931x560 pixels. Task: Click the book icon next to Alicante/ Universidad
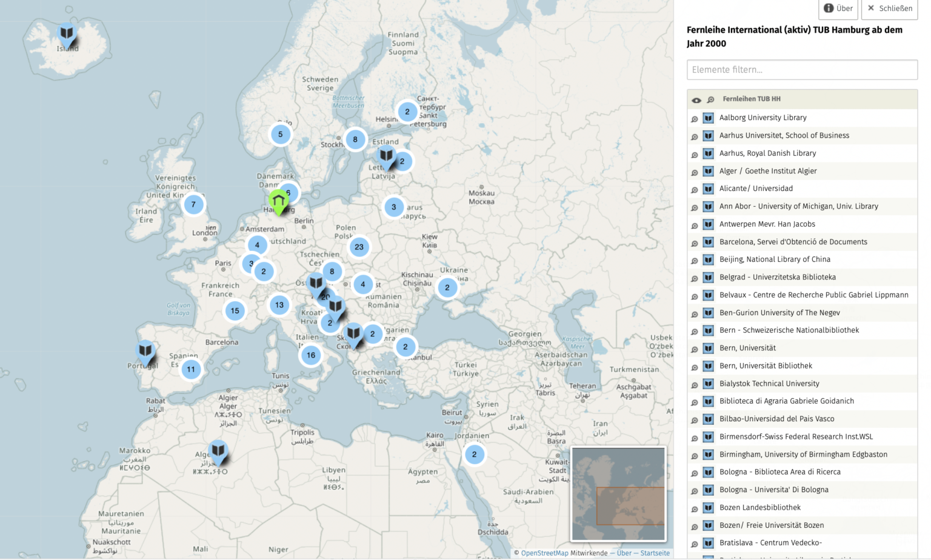point(708,188)
